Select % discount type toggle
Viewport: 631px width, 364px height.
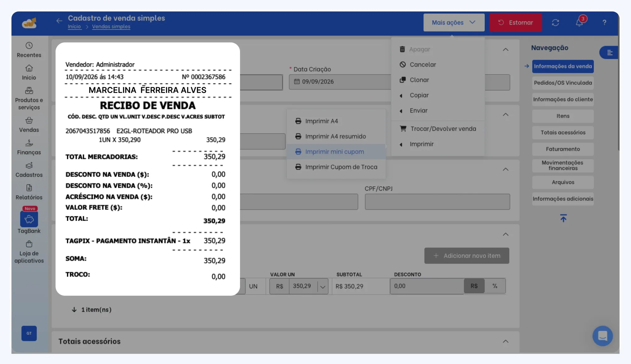(x=495, y=286)
